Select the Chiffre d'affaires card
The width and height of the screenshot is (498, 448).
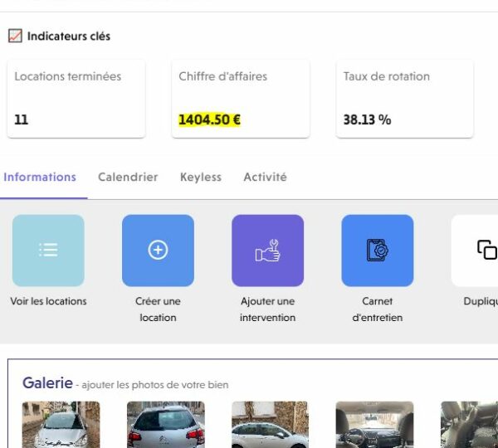pos(241,98)
